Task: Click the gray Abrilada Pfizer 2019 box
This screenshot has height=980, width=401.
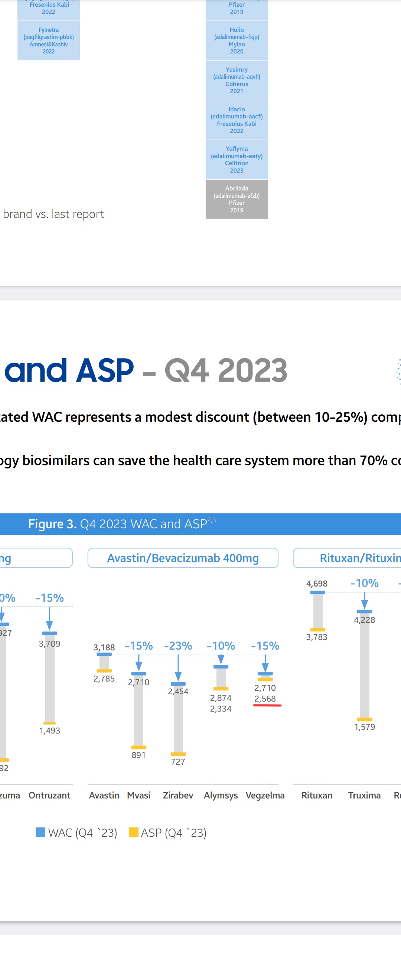Action: 237,199
